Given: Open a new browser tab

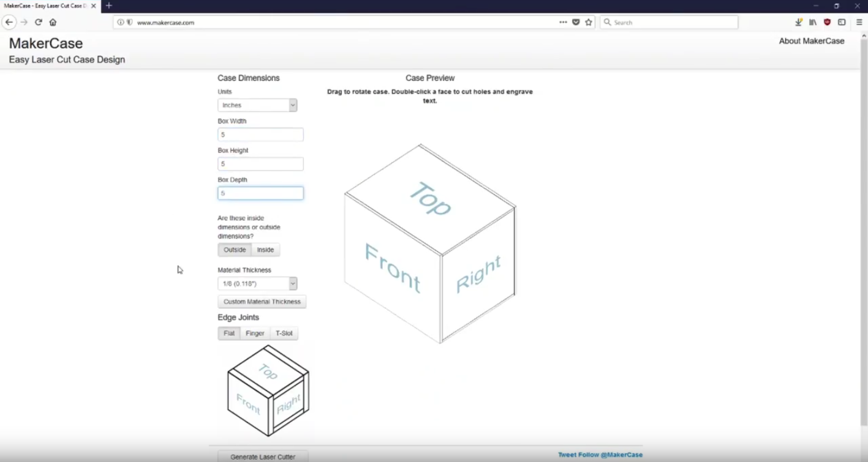Looking at the screenshot, I should pos(108,6).
